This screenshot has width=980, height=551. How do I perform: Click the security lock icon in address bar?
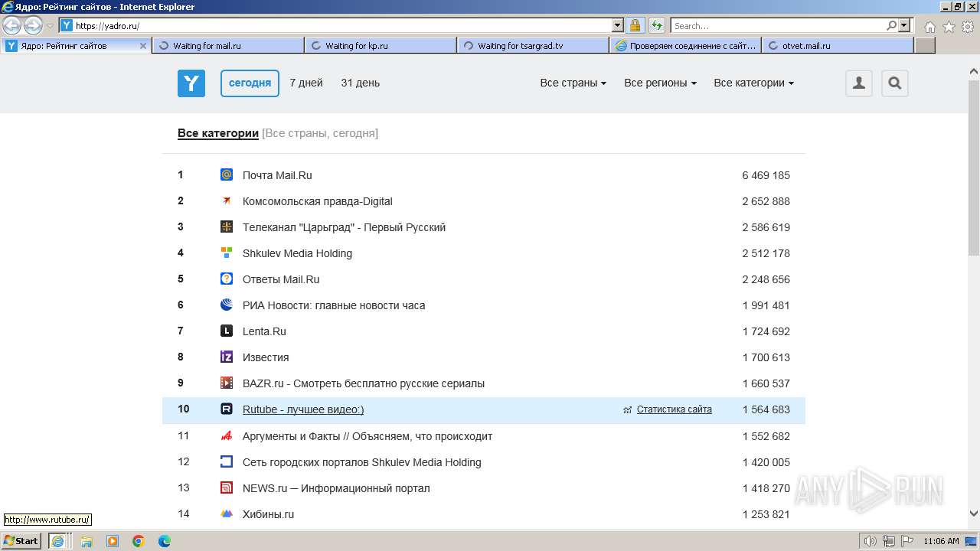635,25
